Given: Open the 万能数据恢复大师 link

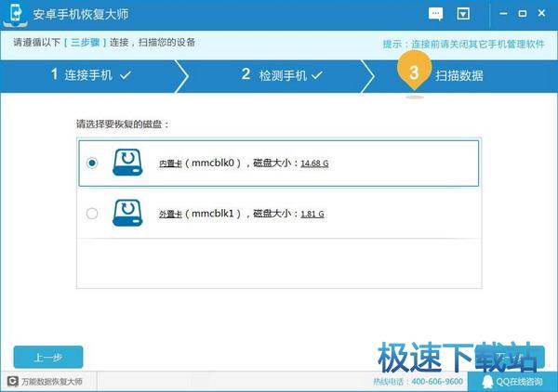Looking at the screenshot, I should coord(52,382).
